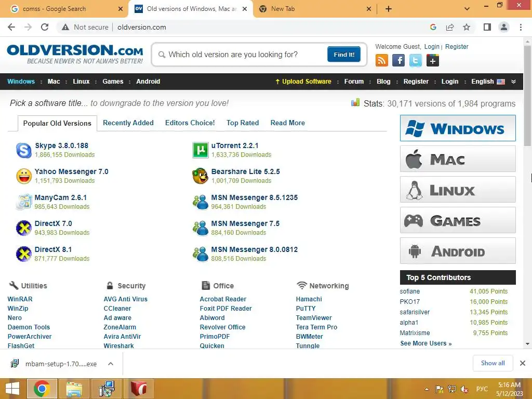Click the plus share icon in header
532x399 pixels.
pyautogui.click(x=433, y=60)
